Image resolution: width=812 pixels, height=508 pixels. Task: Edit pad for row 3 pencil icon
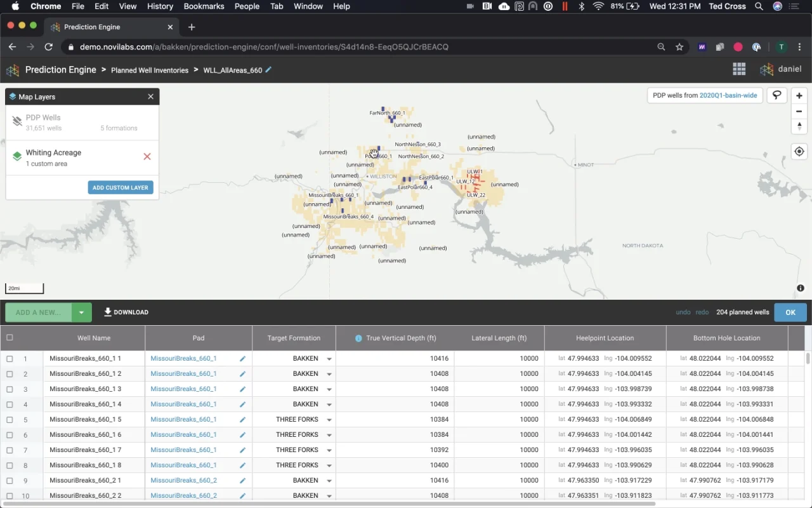242,389
